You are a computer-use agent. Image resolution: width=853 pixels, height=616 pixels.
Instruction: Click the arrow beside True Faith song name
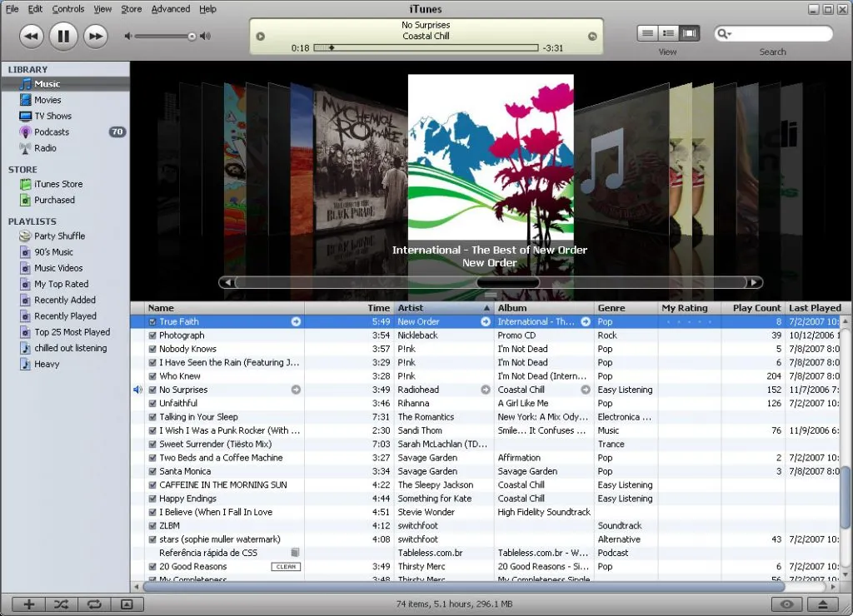[296, 322]
